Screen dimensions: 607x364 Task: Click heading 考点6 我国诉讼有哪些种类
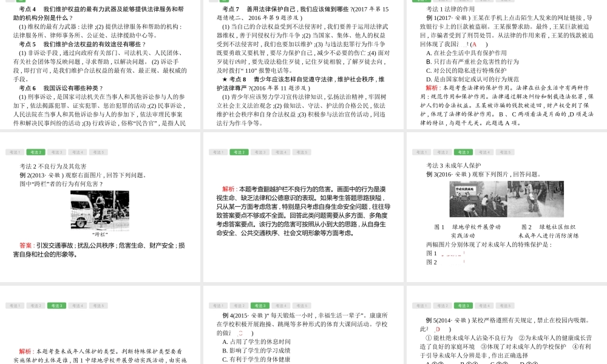click(61, 88)
